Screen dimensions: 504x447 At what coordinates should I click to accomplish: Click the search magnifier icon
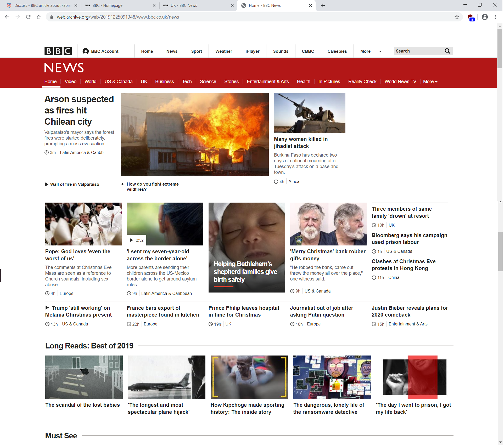point(447,51)
